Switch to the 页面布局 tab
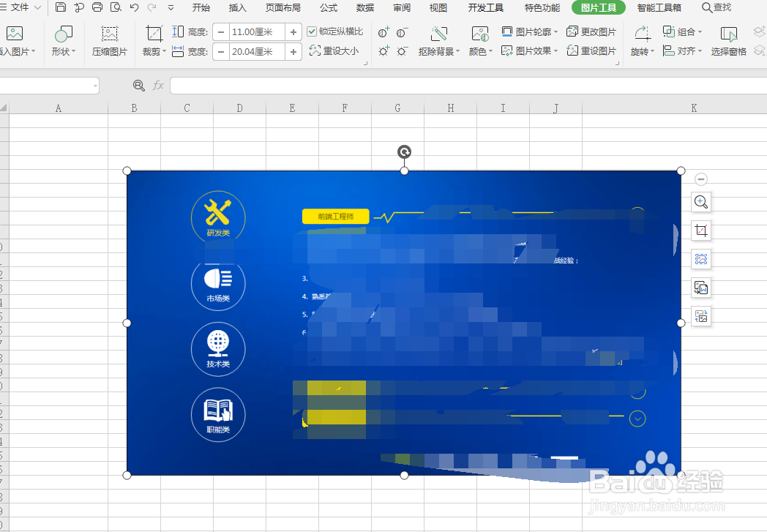 tap(283, 7)
